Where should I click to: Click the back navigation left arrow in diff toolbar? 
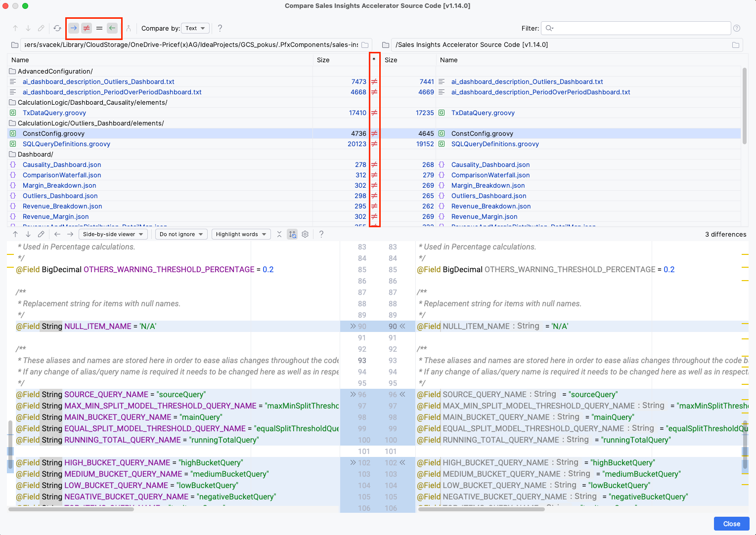57,234
